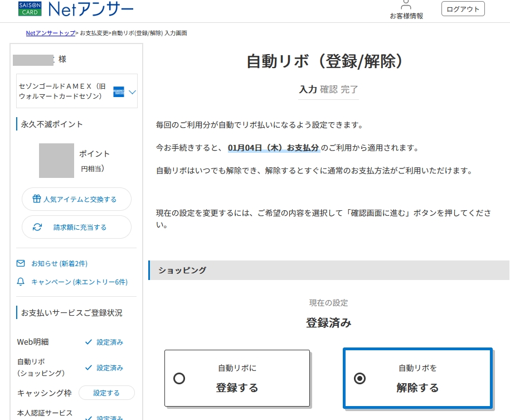Expand the card selector chevron
The width and height of the screenshot is (510, 420).
[132, 92]
